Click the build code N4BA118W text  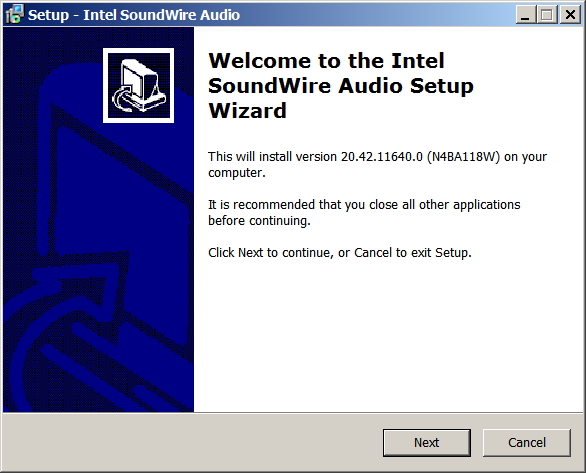pos(463,157)
